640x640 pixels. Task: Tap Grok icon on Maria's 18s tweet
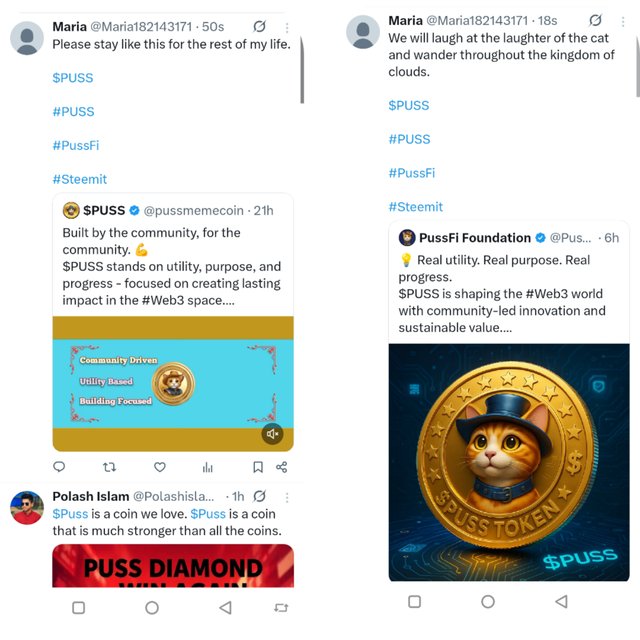596,20
